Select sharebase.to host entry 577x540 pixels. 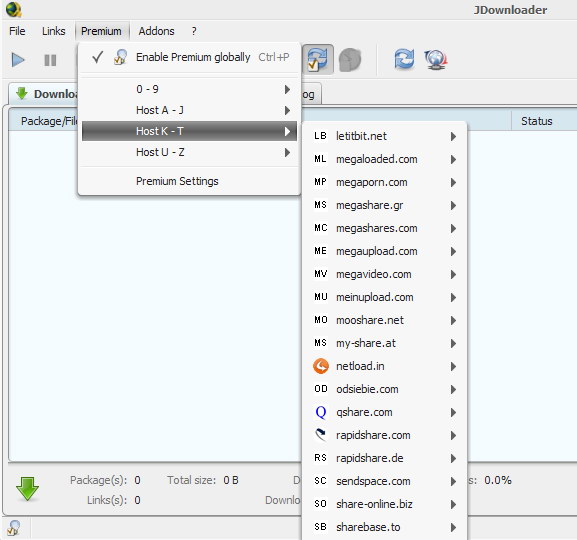(x=384, y=527)
